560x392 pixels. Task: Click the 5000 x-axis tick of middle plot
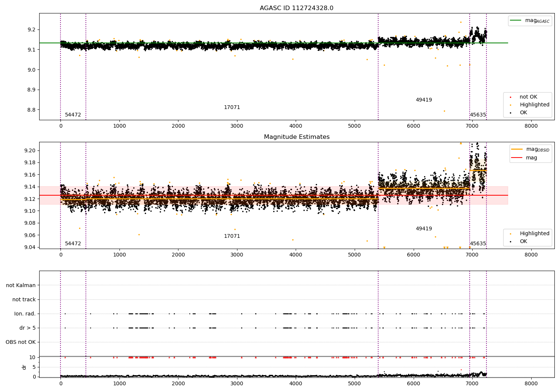[355, 255]
